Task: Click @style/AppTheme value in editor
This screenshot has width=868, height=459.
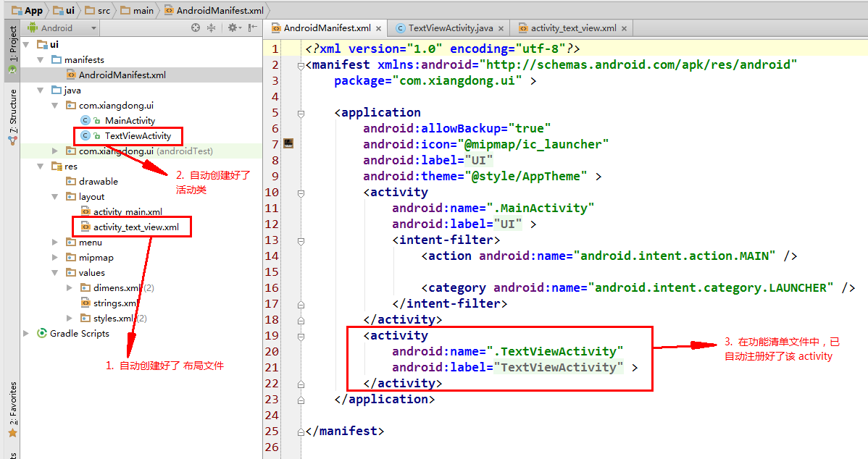Action: click(525, 177)
